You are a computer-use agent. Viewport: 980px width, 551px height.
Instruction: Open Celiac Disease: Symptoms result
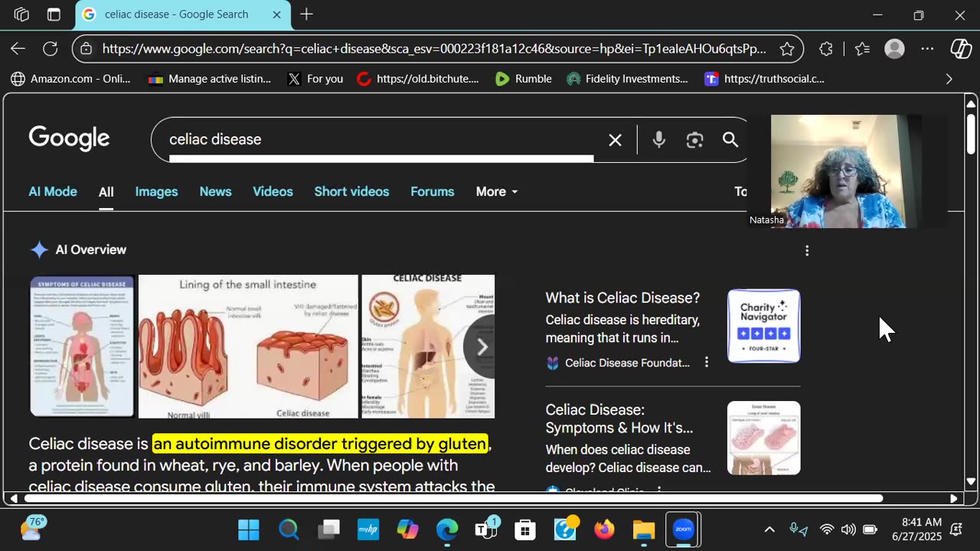619,419
